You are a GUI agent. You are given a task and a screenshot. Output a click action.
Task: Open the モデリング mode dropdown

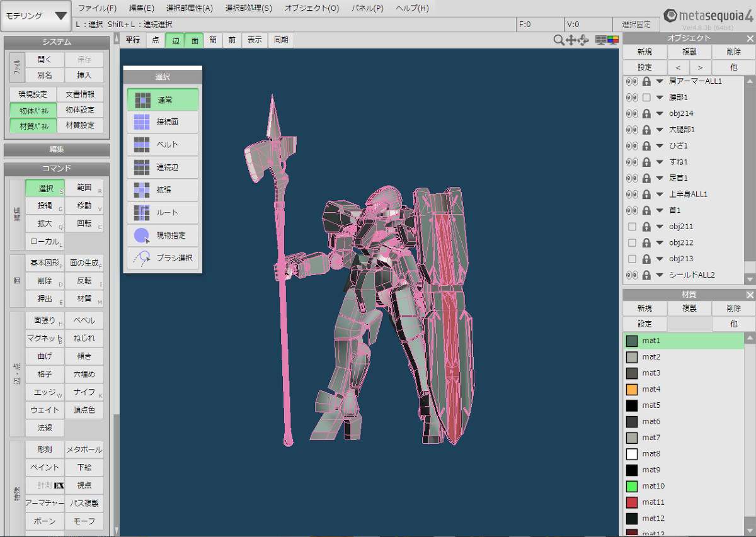tap(35, 16)
